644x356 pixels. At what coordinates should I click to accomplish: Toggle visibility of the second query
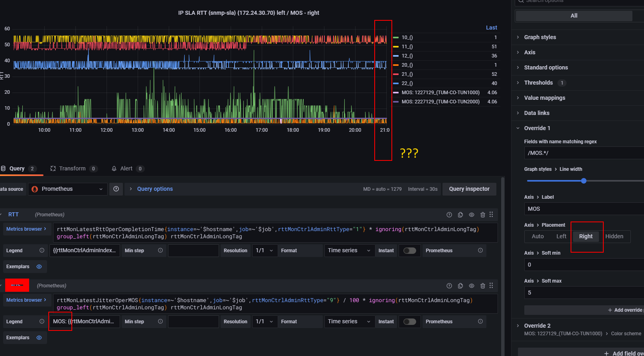click(472, 286)
